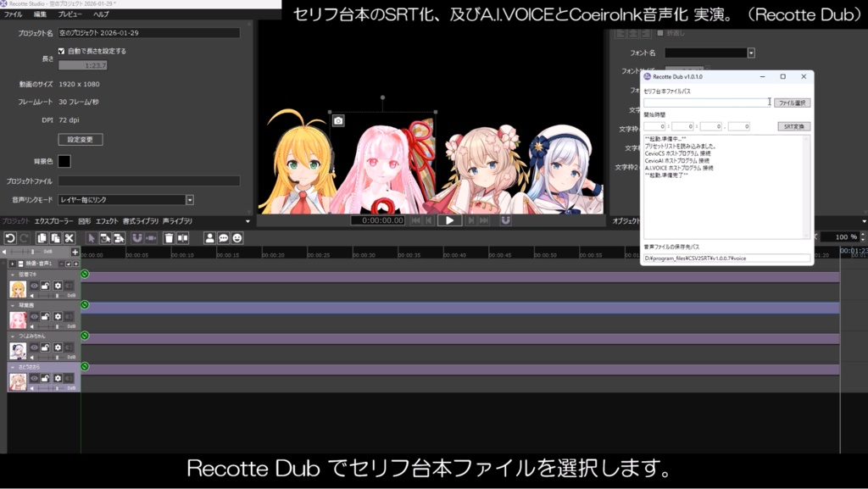868x489 pixels.
Task: Select the arrow pointer selection tool
Action: tap(92, 238)
